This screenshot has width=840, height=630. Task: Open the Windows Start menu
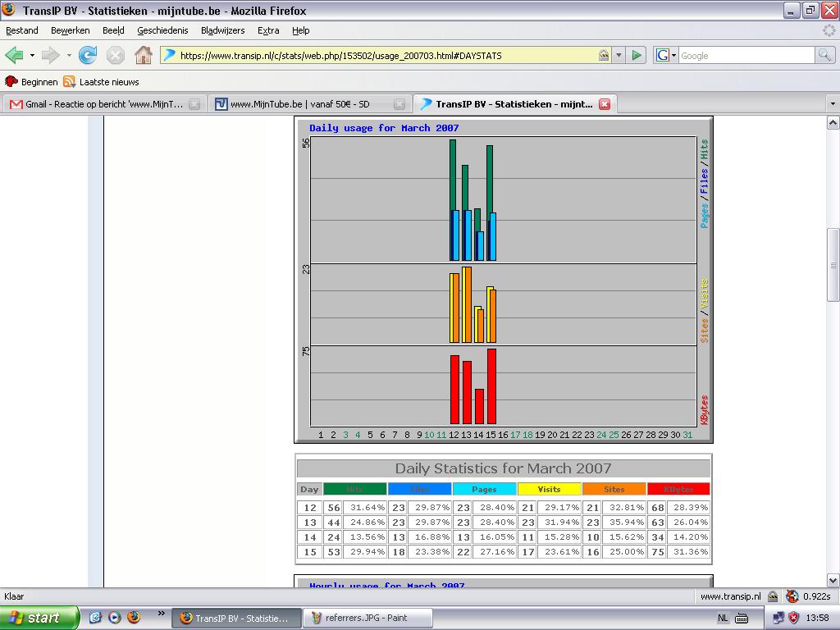coord(39,618)
